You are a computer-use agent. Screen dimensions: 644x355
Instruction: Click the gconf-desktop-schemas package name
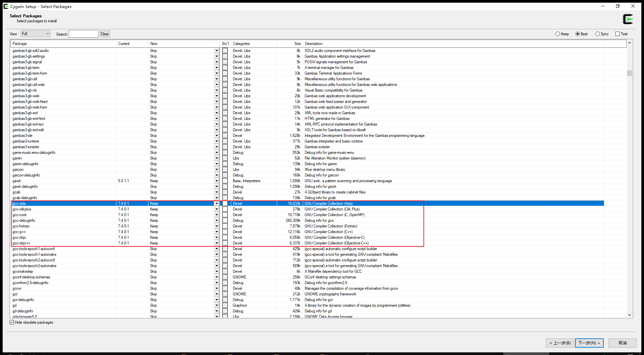(31, 277)
